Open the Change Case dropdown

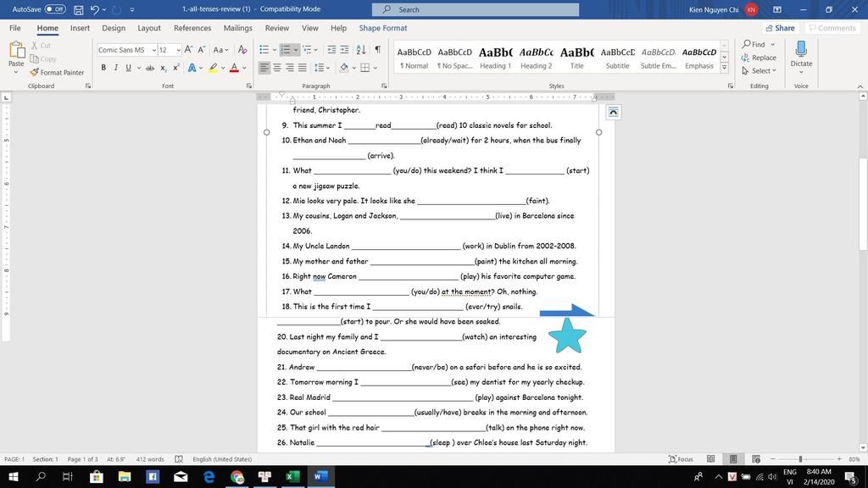click(220, 50)
